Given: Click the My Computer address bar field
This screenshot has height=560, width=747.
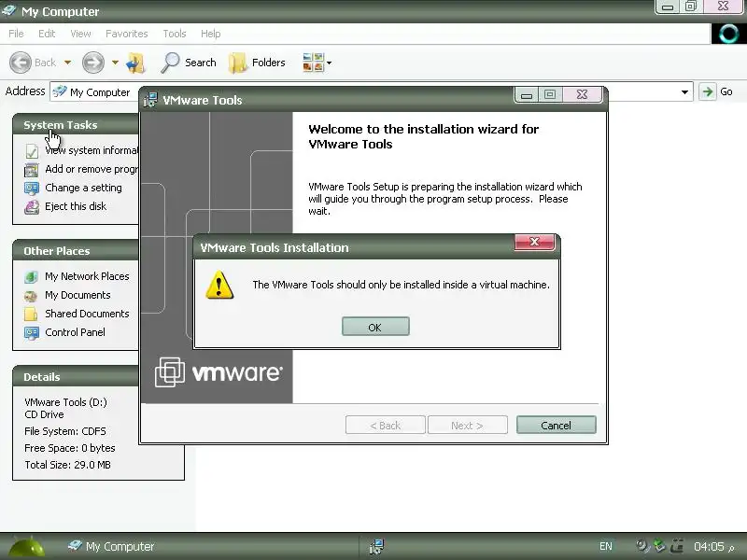Looking at the screenshot, I should click(x=372, y=91).
